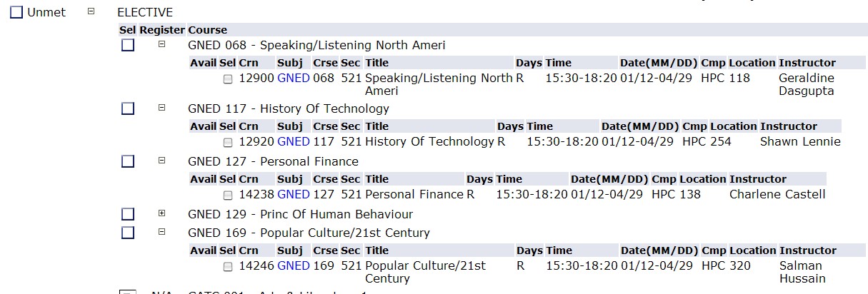Image resolution: width=868 pixels, height=294 pixels.
Task: Open GNED link for course 068
Action: 294,78
